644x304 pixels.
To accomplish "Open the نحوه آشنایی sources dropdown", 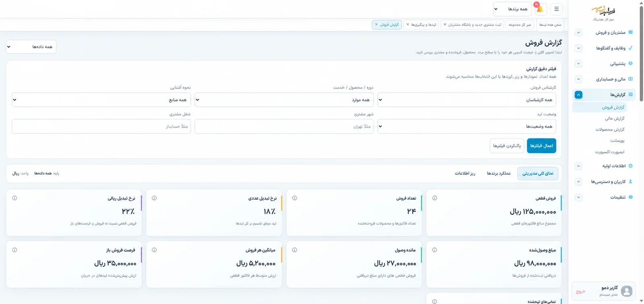I will pos(101,100).
